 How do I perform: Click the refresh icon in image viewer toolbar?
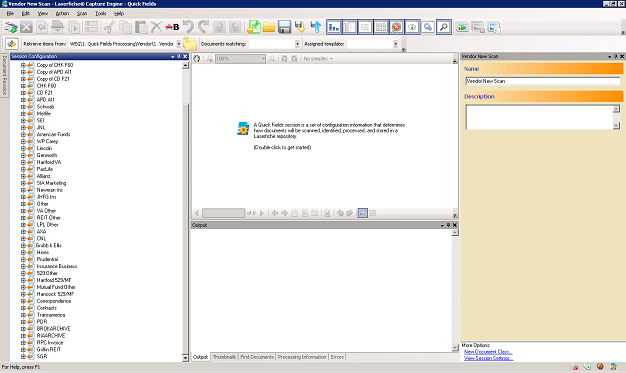[197, 59]
